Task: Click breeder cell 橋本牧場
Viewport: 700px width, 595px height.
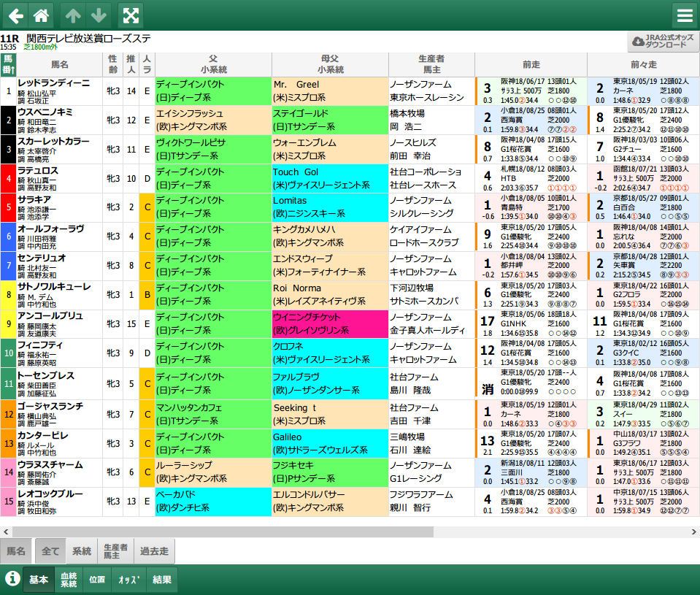Action: (x=431, y=120)
